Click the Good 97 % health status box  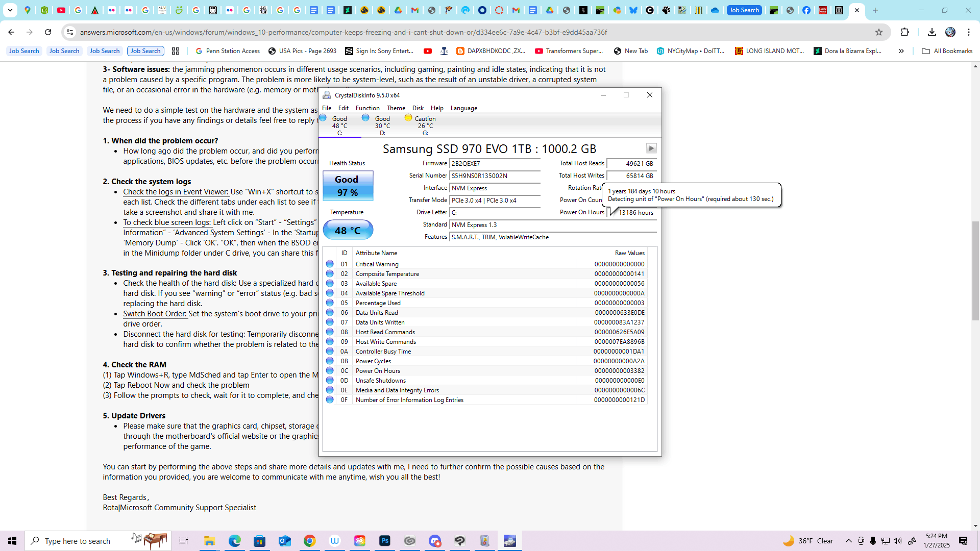coord(348,186)
